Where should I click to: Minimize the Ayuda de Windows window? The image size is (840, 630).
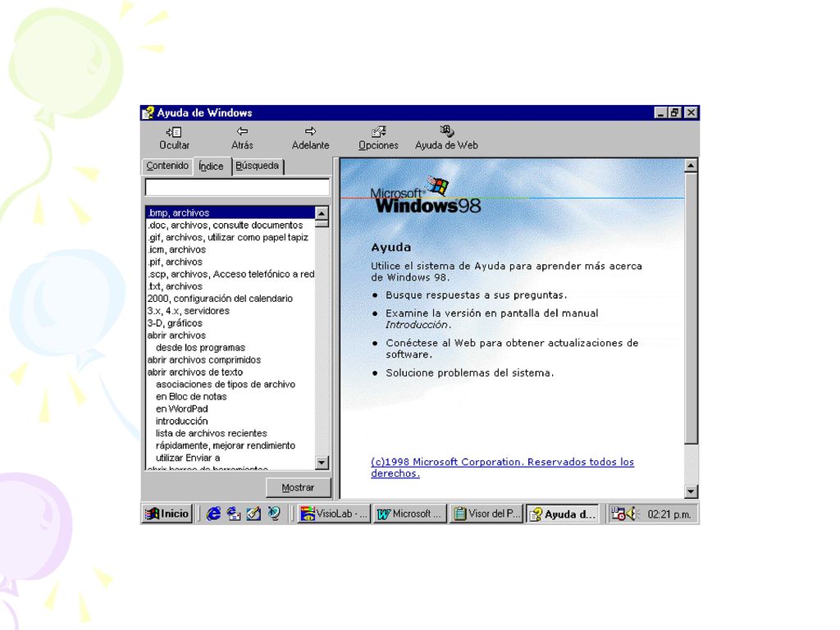point(661,113)
